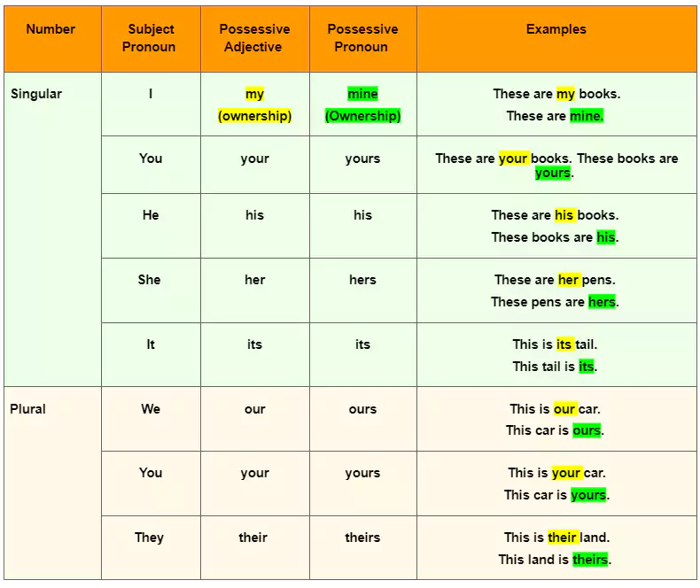Image resolution: width=700 pixels, height=588 pixels.
Task: Select "our" in the Possessive Adjective column
Action: 254,409
